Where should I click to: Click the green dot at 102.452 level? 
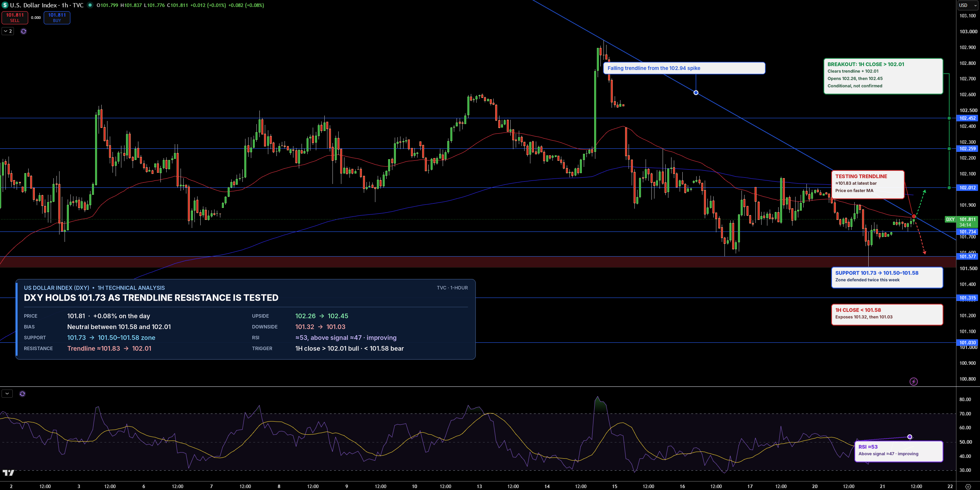tap(949, 118)
